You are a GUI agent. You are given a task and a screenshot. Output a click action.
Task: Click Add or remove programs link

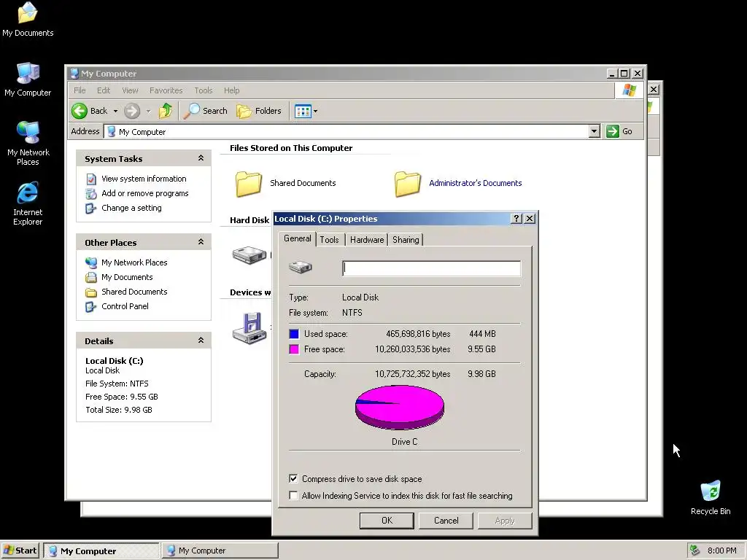(145, 193)
